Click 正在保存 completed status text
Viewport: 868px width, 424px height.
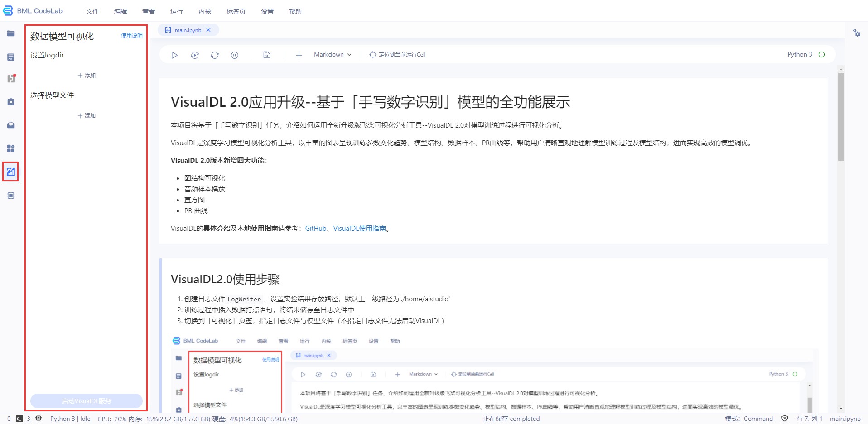511,419
